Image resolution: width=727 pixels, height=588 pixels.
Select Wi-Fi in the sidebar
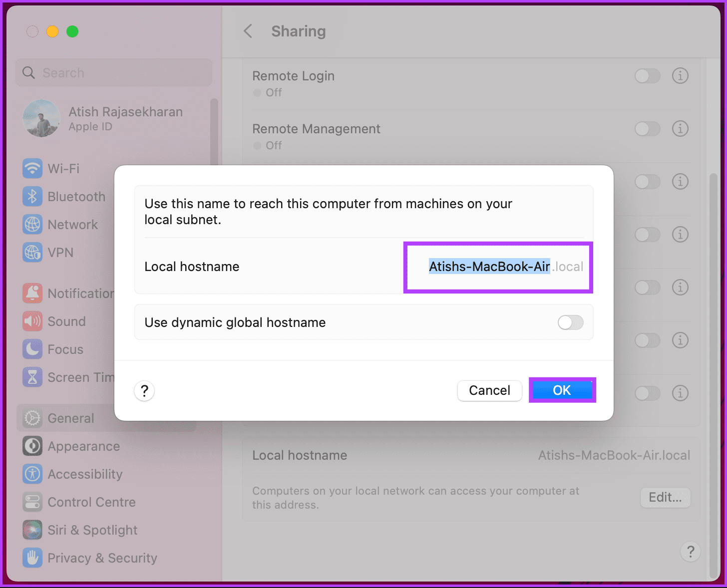pos(63,169)
